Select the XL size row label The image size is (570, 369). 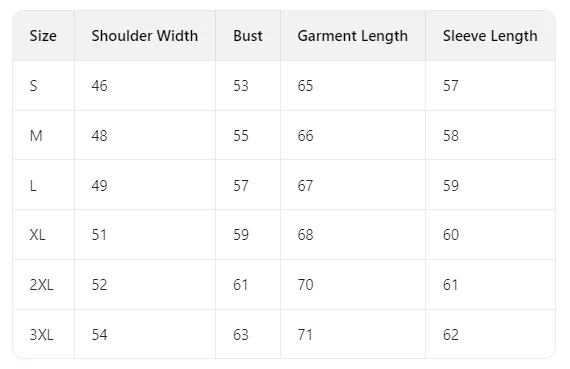[x=37, y=235]
